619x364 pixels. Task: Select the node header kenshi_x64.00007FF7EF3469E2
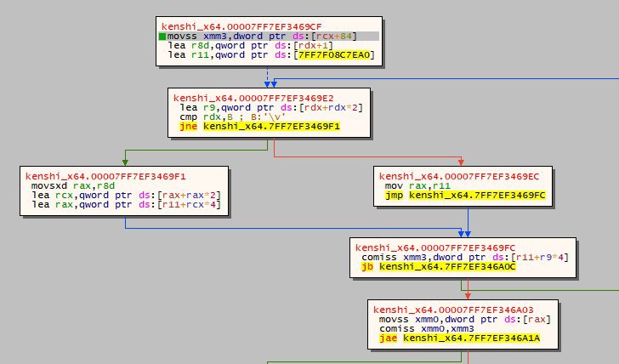(x=253, y=99)
